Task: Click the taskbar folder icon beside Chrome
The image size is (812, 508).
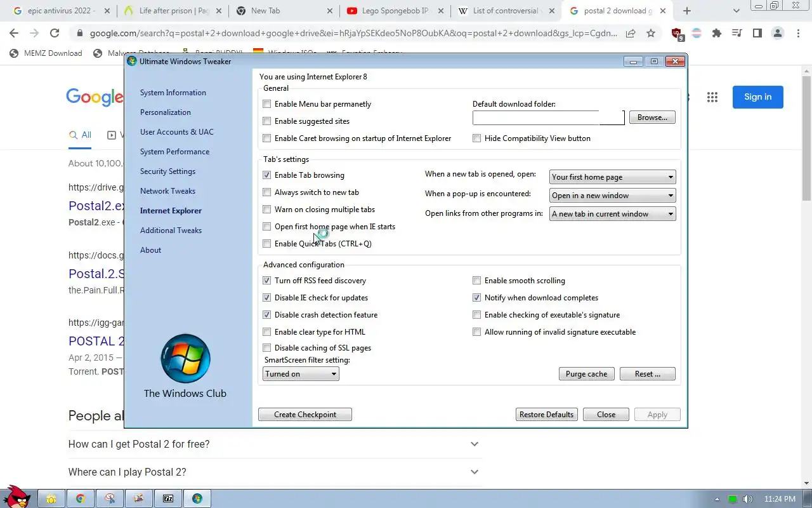Action: coord(51,498)
